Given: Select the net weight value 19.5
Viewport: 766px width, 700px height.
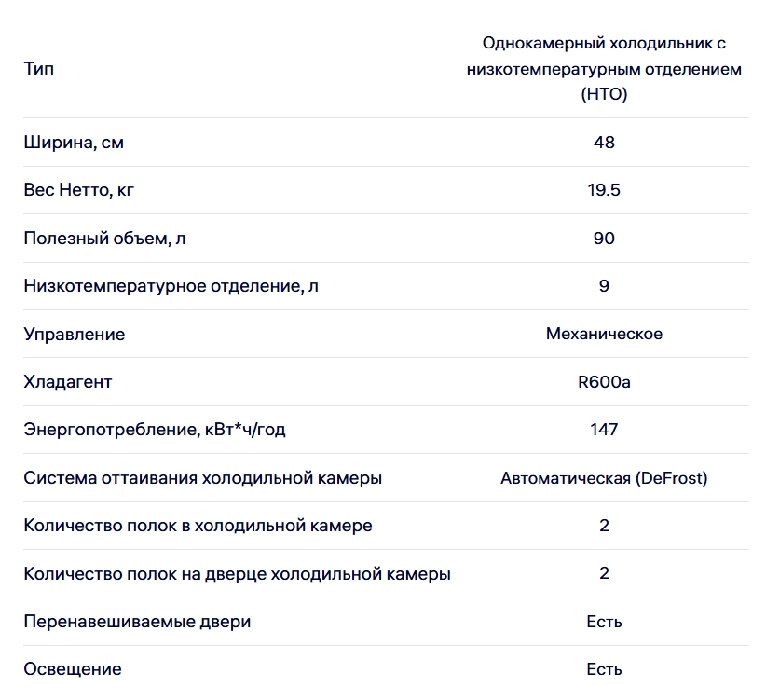Looking at the screenshot, I should 604,190.
